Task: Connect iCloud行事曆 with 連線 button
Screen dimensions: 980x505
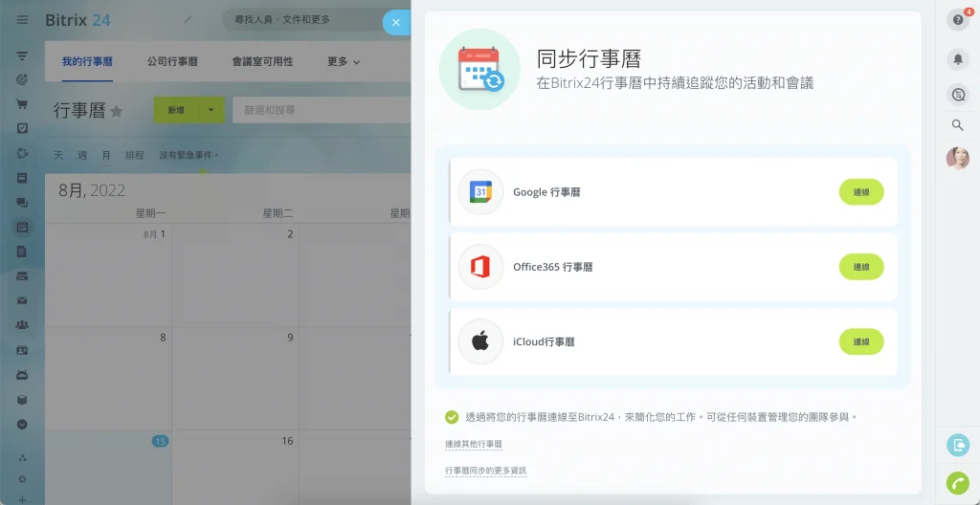Action: [x=861, y=341]
